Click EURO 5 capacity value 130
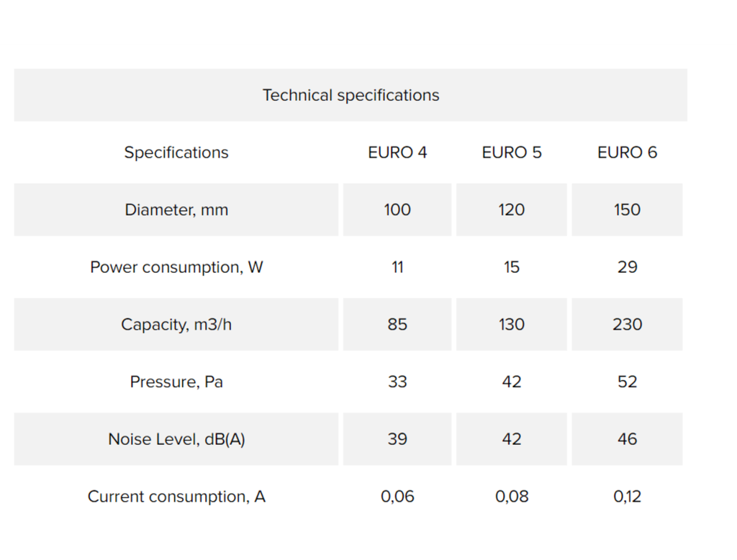This screenshot has width=737, height=560. (512, 325)
